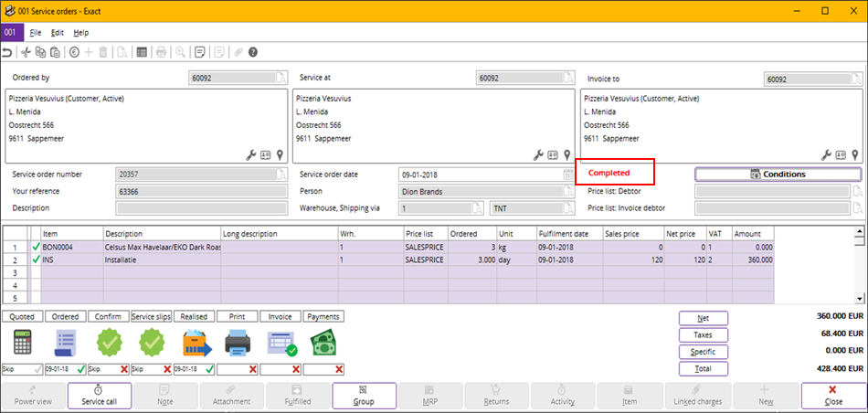Open the Help menu
The image size is (868, 413).
[x=80, y=33]
